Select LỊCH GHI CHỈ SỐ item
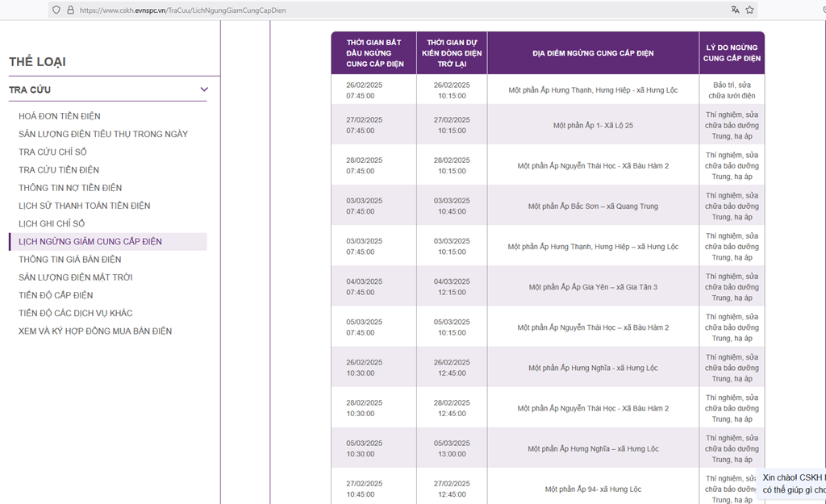This screenshot has width=826, height=504. coord(52,223)
